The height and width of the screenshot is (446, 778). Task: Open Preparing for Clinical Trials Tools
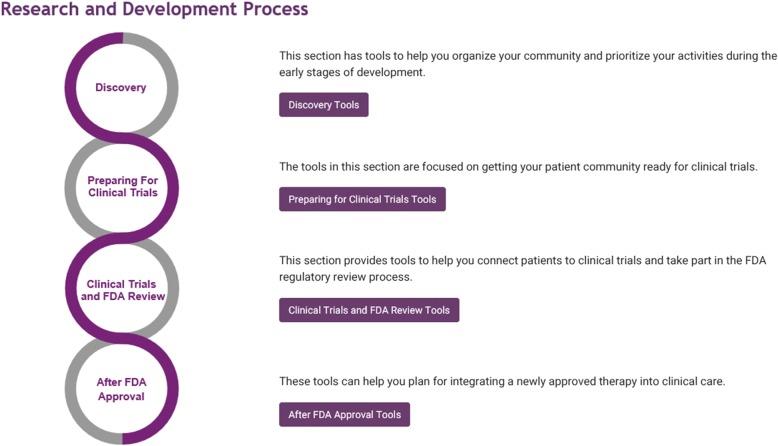pos(362,199)
